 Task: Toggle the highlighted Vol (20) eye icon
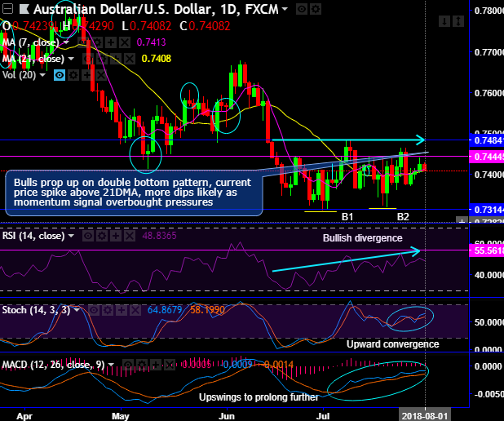(x=60, y=75)
